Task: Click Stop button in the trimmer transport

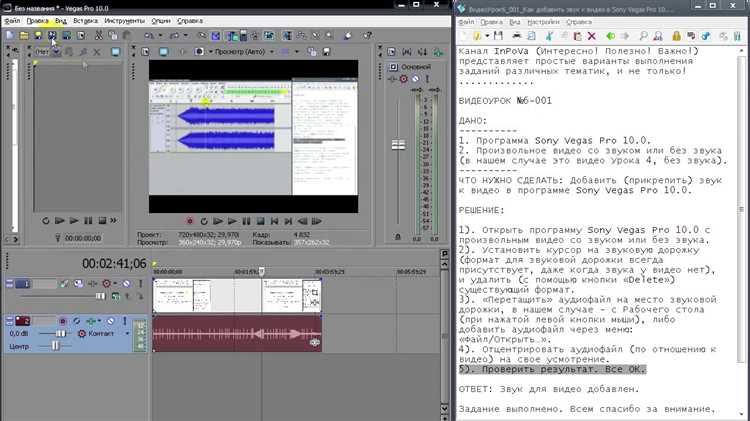Action: (x=102, y=221)
